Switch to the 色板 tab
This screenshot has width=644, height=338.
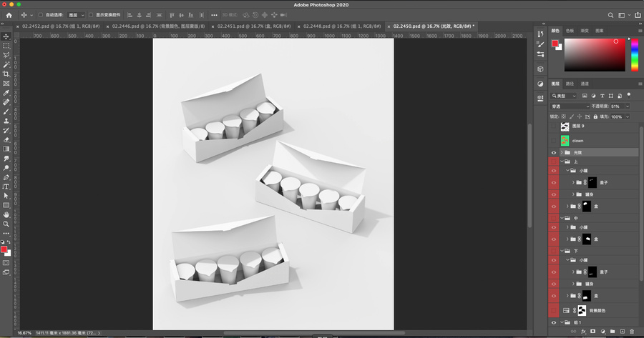570,31
